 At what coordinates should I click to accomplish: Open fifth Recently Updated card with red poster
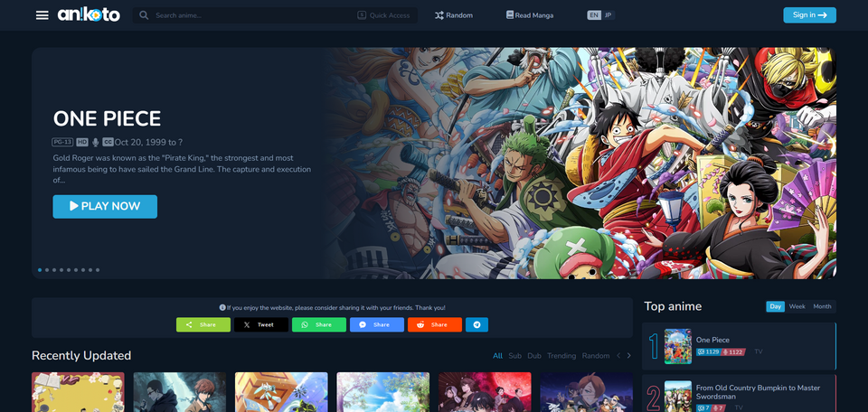click(x=485, y=392)
